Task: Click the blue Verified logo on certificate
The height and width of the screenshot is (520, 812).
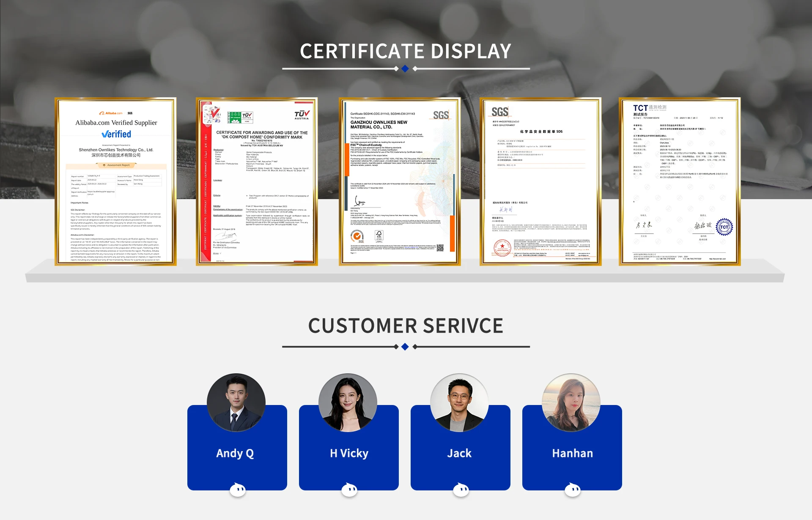Action: 116,134
